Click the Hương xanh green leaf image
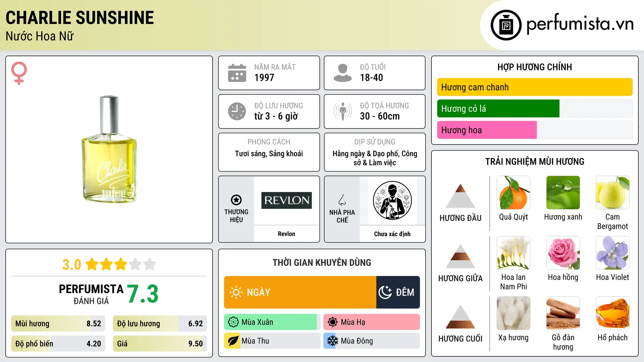The height and width of the screenshot is (362, 644). coord(563,193)
